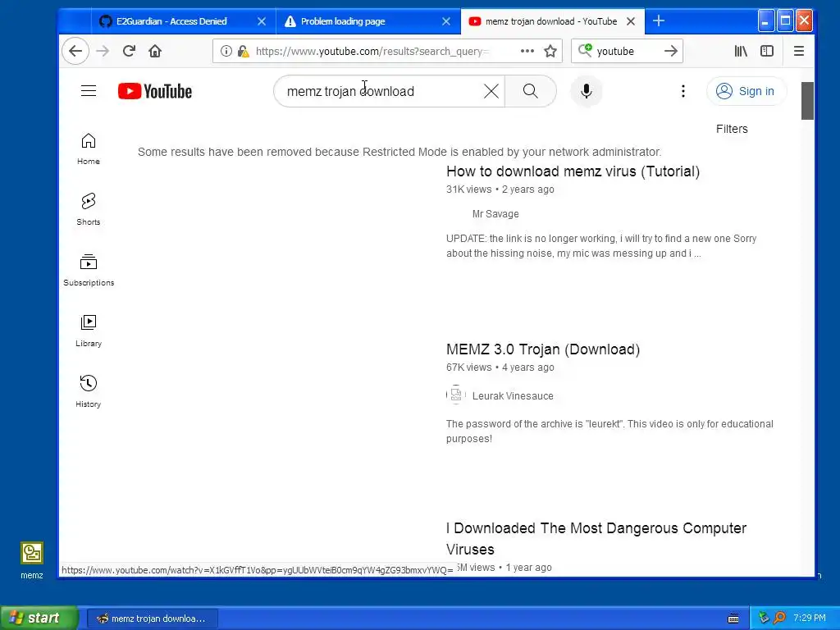Toggle the browser sidebar icon
Image resolution: width=840 pixels, height=630 pixels.
[x=767, y=52]
